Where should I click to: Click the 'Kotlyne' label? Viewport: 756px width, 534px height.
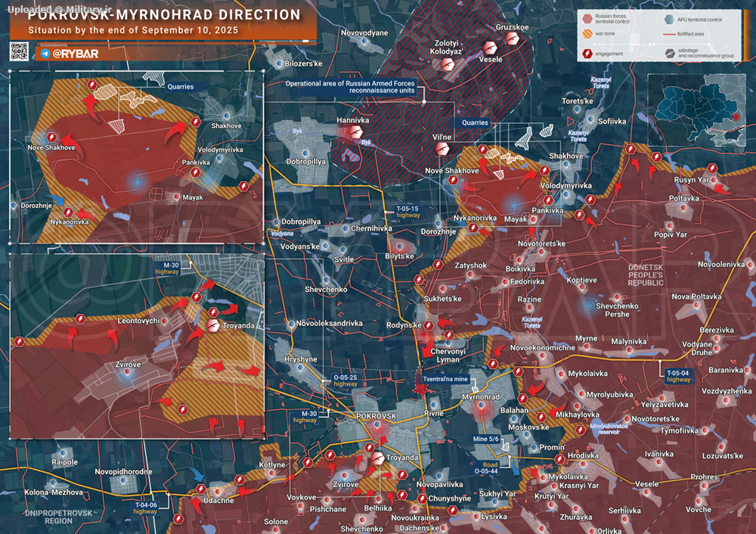click(272, 465)
